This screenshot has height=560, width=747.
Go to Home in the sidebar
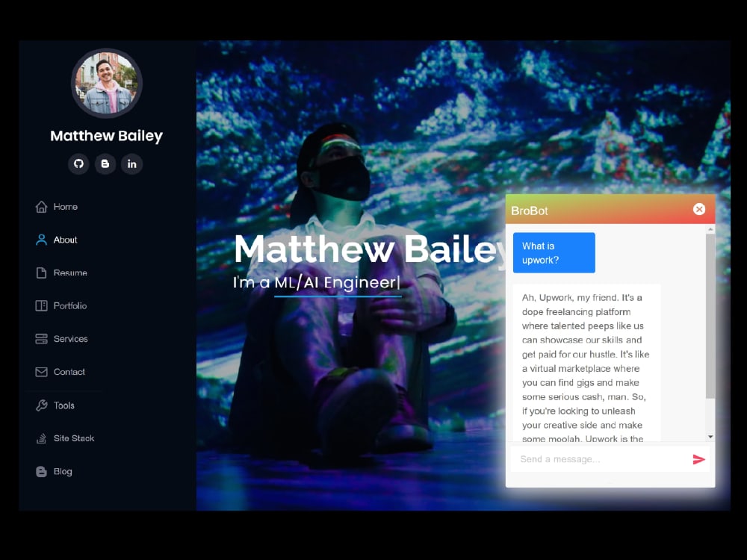[x=65, y=207]
